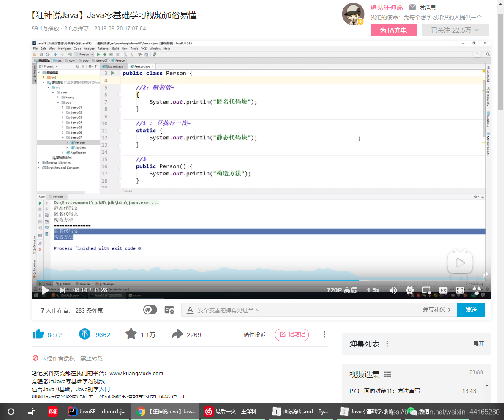Like the video with the thumbs-up icon
This screenshot has width=504, height=420.
[x=38, y=335]
